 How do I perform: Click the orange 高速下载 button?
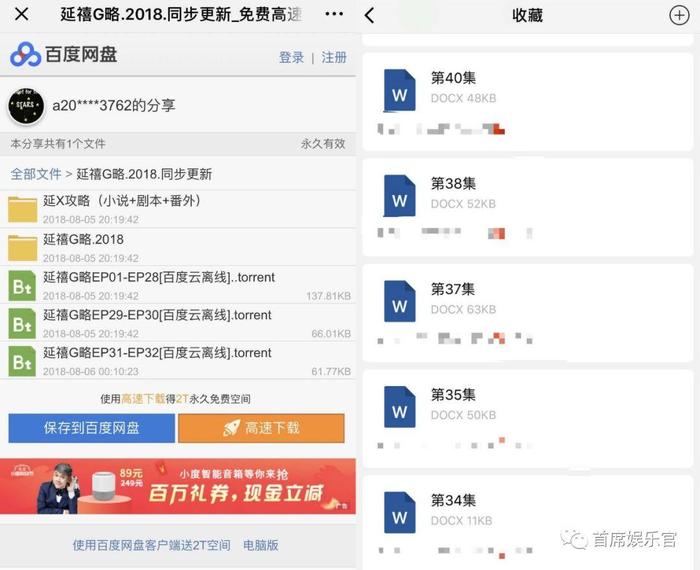261,428
